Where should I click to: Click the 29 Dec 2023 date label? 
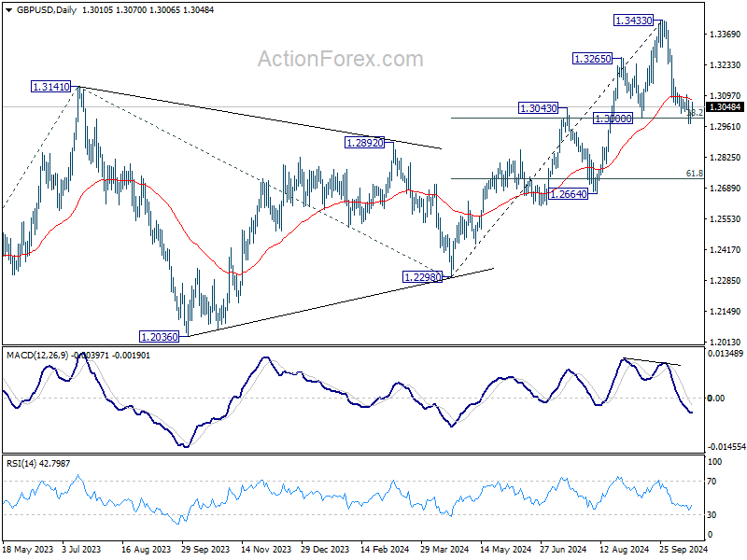click(x=325, y=549)
